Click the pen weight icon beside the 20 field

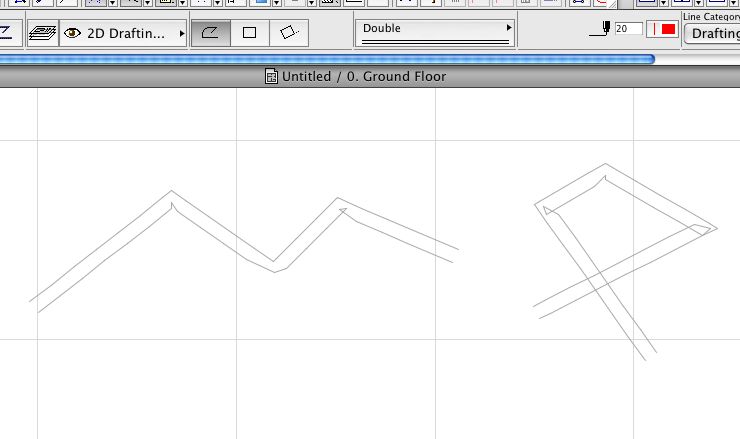click(600, 29)
